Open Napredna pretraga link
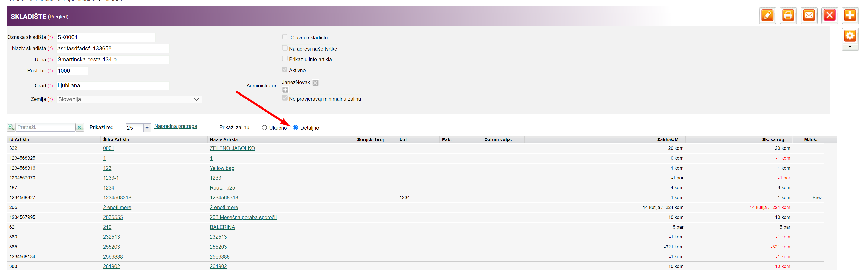 pos(176,126)
